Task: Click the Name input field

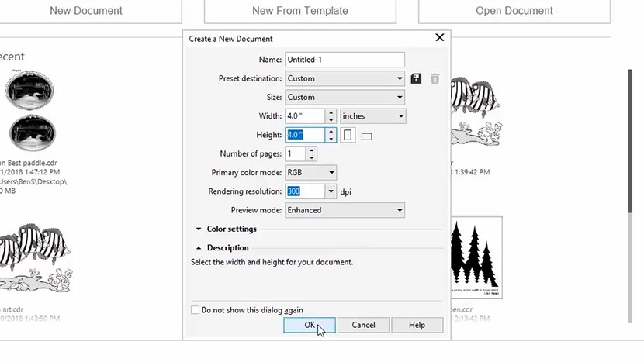Action: pos(345,60)
